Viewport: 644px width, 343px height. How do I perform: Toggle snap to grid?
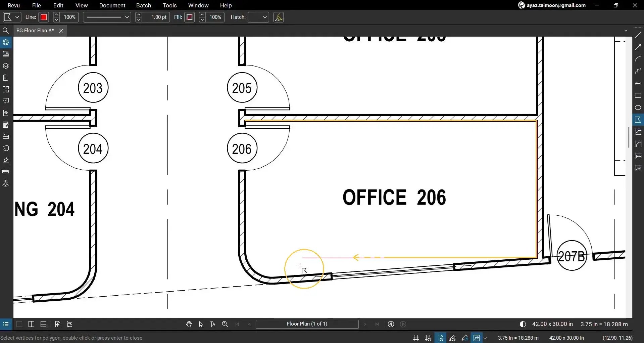coord(428,338)
